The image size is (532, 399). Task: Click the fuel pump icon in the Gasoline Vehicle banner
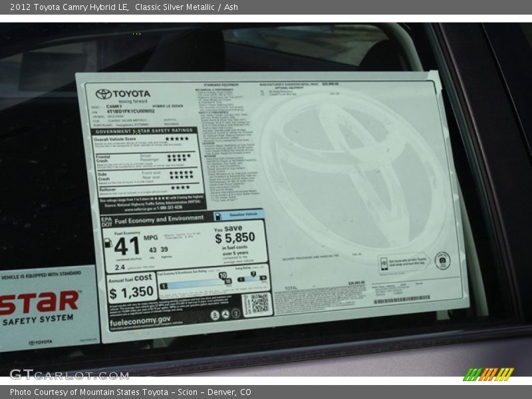coord(219,215)
